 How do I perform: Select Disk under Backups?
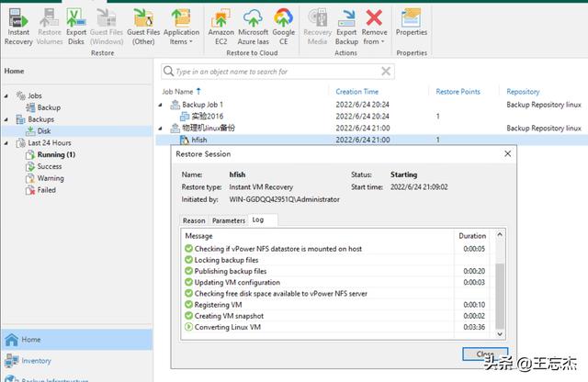[x=39, y=130]
